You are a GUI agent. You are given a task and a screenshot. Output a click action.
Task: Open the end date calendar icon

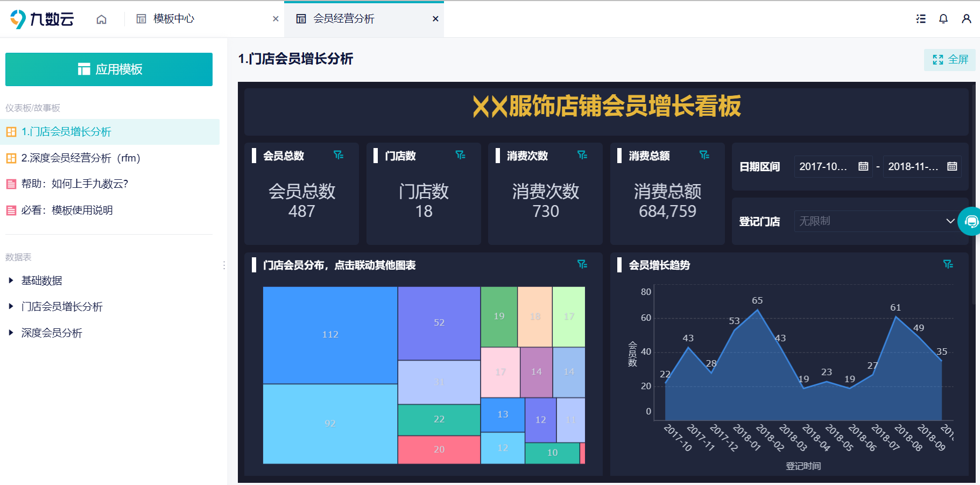pos(952,166)
